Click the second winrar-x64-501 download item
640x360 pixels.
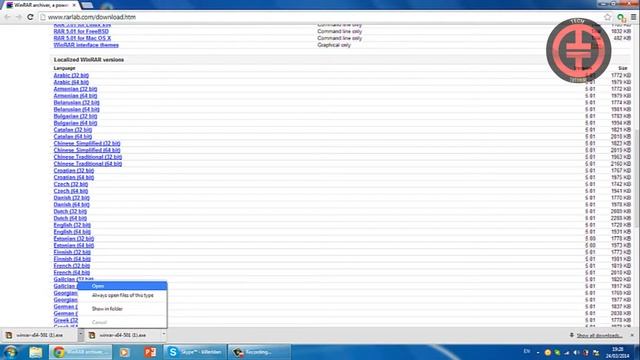[x=122, y=335]
